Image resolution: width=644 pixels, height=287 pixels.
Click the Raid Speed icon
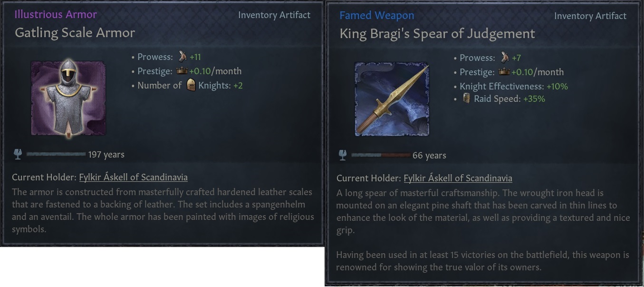[x=466, y=99]
